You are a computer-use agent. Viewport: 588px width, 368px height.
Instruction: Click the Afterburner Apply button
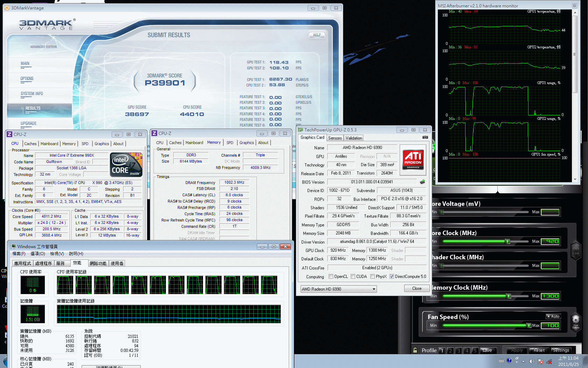(517, 350)
